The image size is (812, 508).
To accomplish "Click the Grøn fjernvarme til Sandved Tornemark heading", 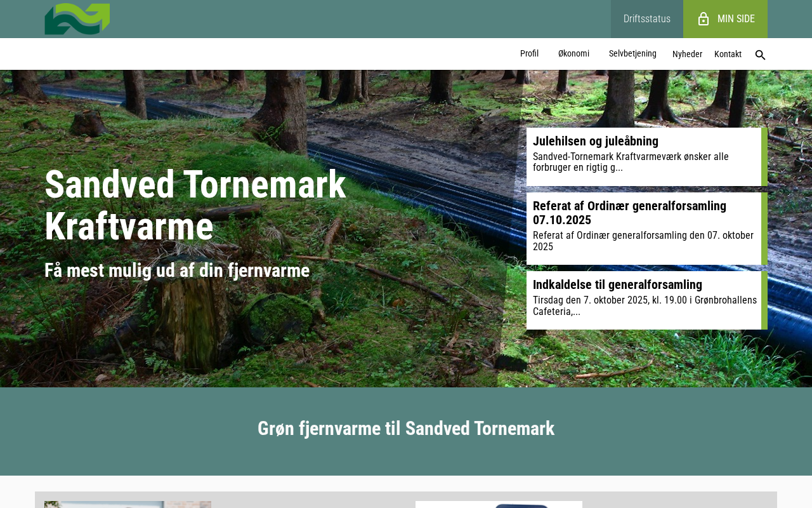I will click(x=406, y=429).
